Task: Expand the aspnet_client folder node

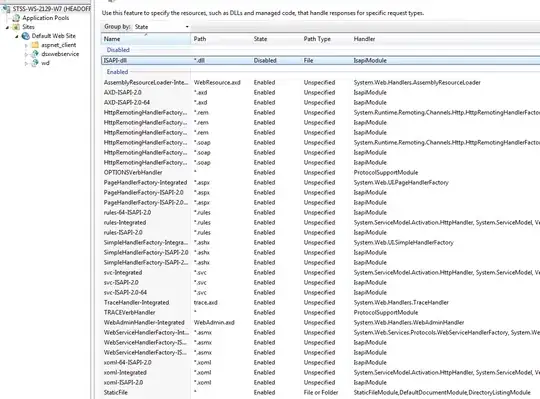Action: [x=26, y=45]
